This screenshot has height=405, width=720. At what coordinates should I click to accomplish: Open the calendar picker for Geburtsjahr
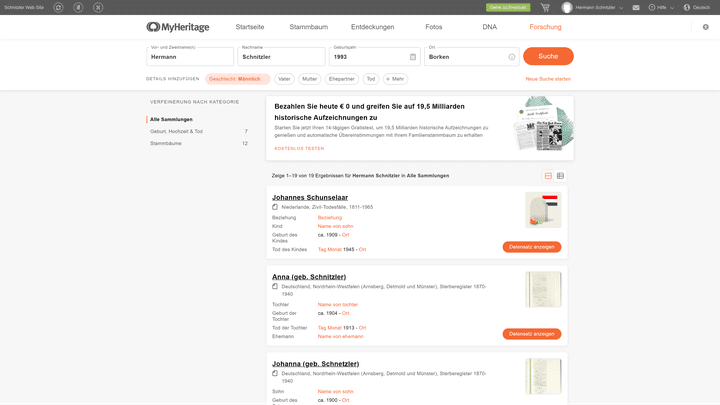pos(413,57)
